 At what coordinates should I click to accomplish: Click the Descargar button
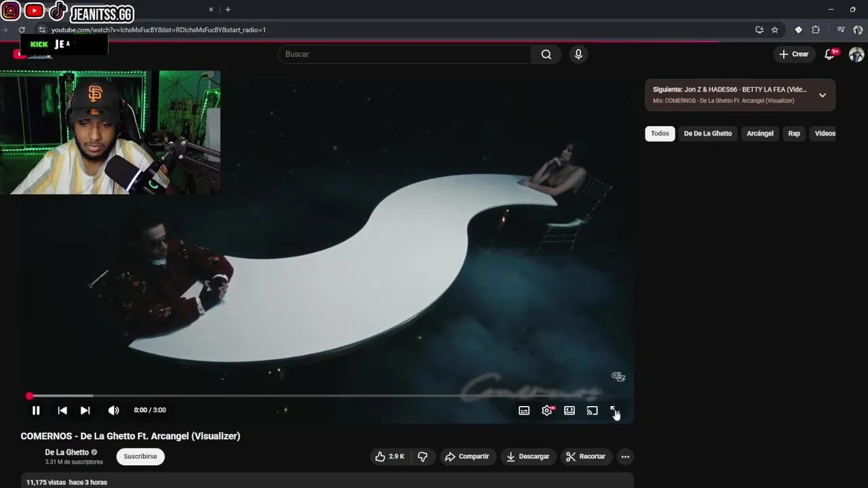[x=528, y=457]
